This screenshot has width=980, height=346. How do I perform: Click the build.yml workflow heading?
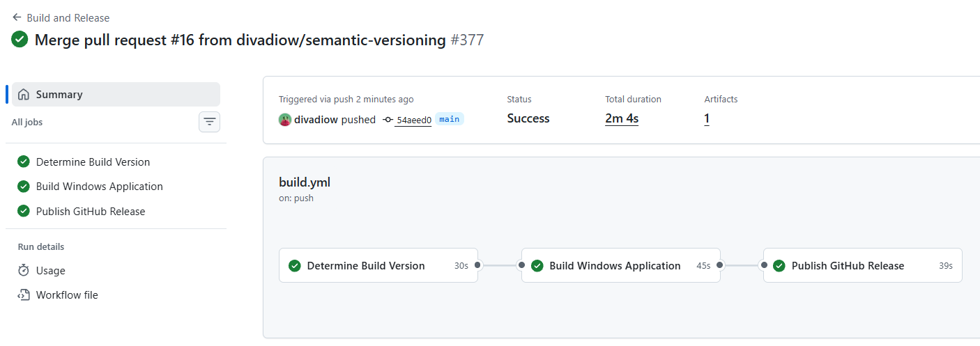click(x=305, y=182)
